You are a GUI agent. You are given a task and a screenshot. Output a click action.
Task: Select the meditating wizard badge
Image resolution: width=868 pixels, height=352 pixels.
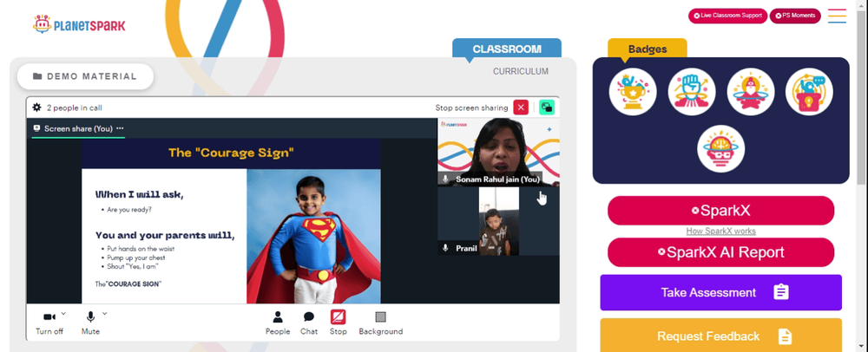coord(751,92)
